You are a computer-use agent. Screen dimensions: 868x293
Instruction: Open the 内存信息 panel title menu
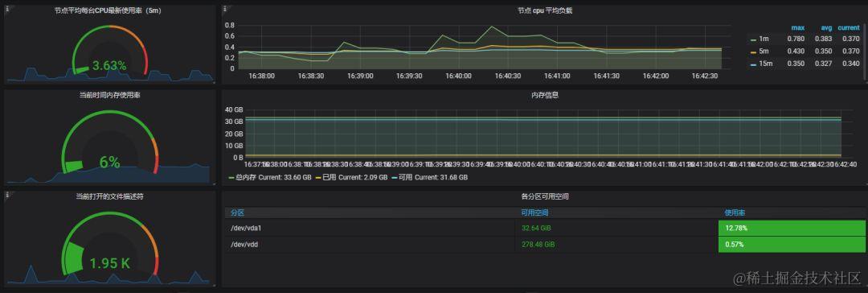pos(545,96)
